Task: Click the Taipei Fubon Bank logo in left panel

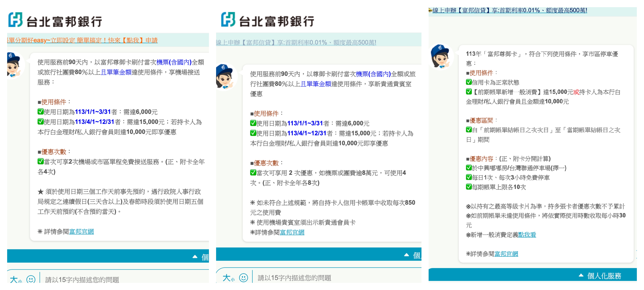Action: [55, 20]
